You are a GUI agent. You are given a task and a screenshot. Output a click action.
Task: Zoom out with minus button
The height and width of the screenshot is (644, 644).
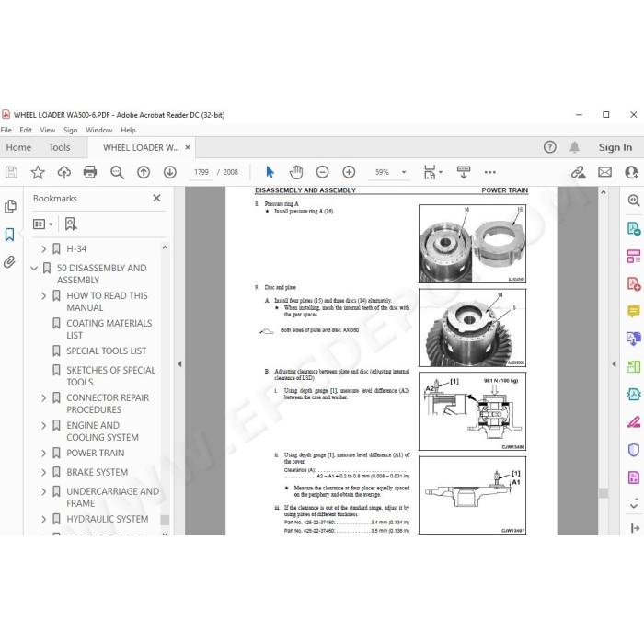[x=322, y=172]
